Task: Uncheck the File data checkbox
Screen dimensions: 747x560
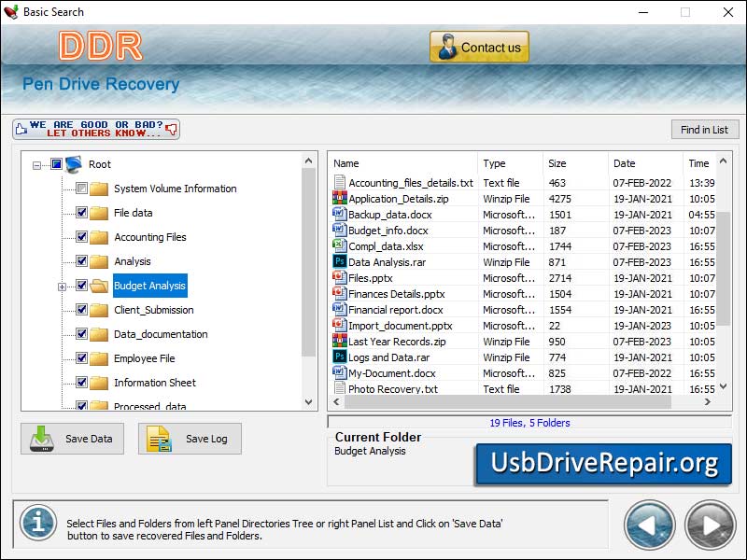Action: point(81,213)
